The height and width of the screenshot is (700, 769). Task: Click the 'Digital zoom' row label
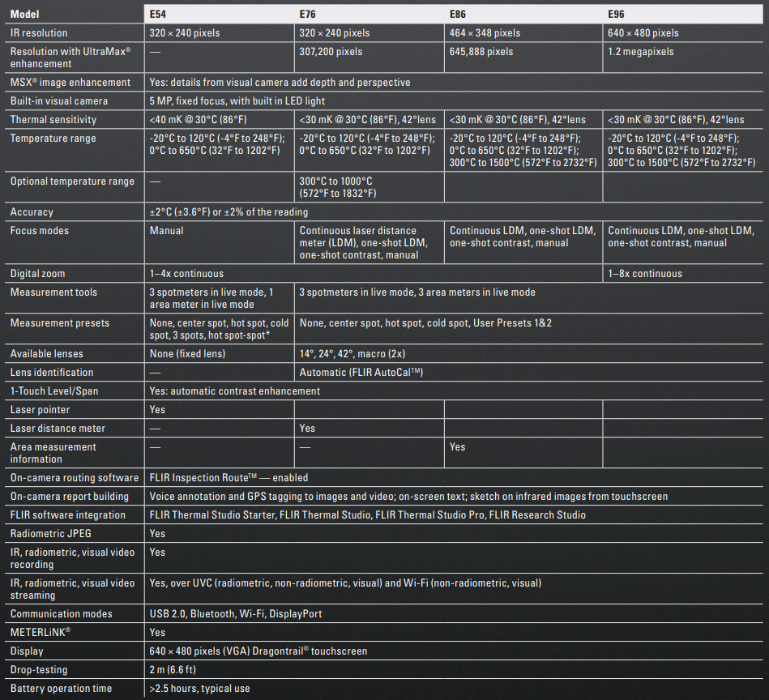37,274
